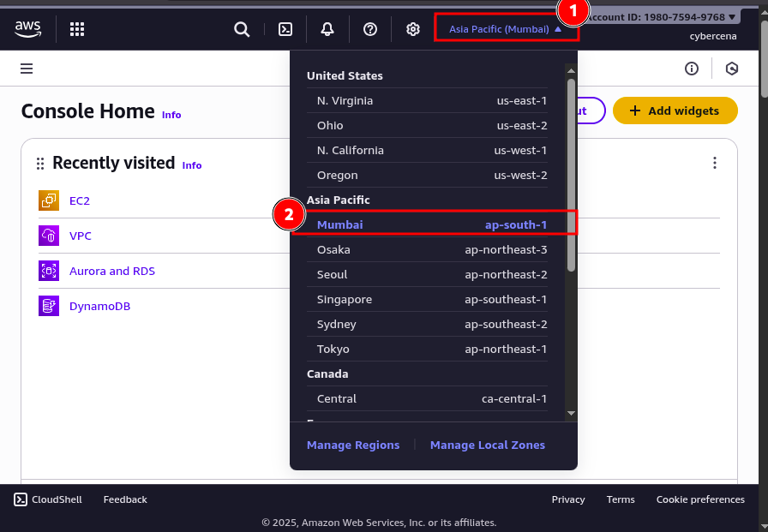Open the VPC link
Image resolution: width=768 pixels, height=532 pixels.
(81, 236)
